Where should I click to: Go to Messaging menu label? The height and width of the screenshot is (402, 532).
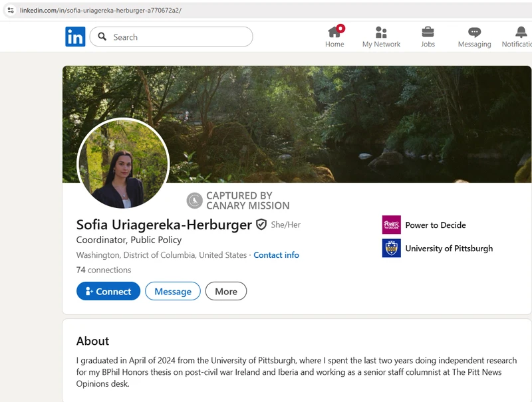(474, 45)
